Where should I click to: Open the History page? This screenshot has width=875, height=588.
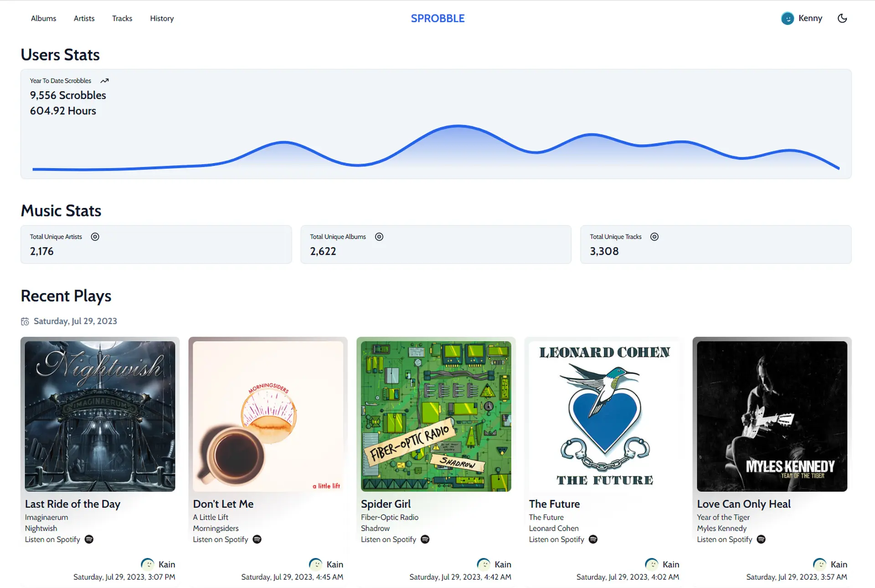[x=162, y=18]
